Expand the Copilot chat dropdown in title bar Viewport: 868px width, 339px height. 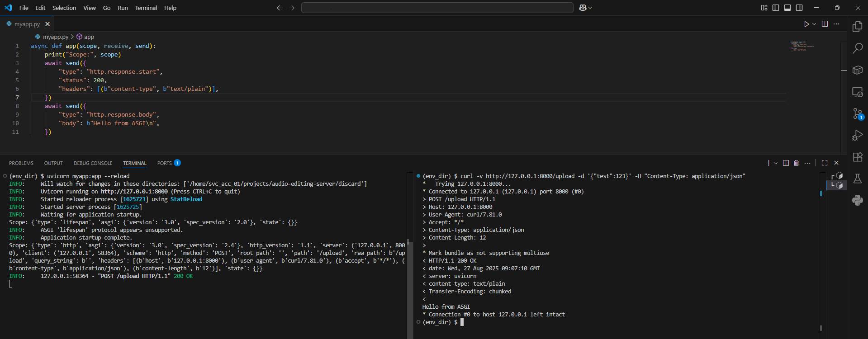coord(590,8)
